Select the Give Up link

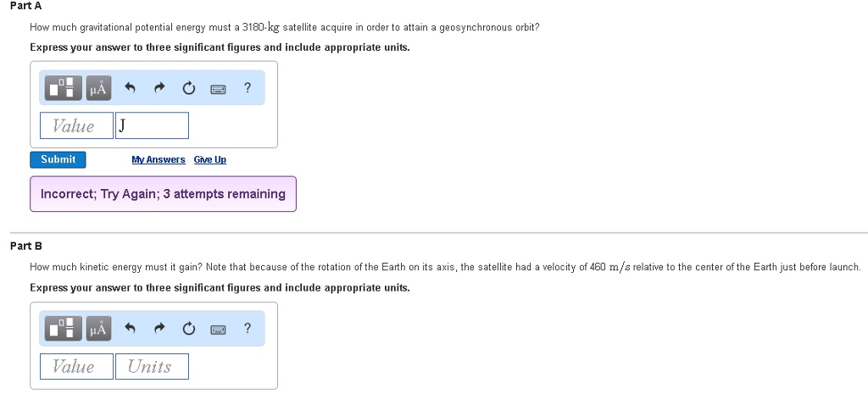click(210, 159)
